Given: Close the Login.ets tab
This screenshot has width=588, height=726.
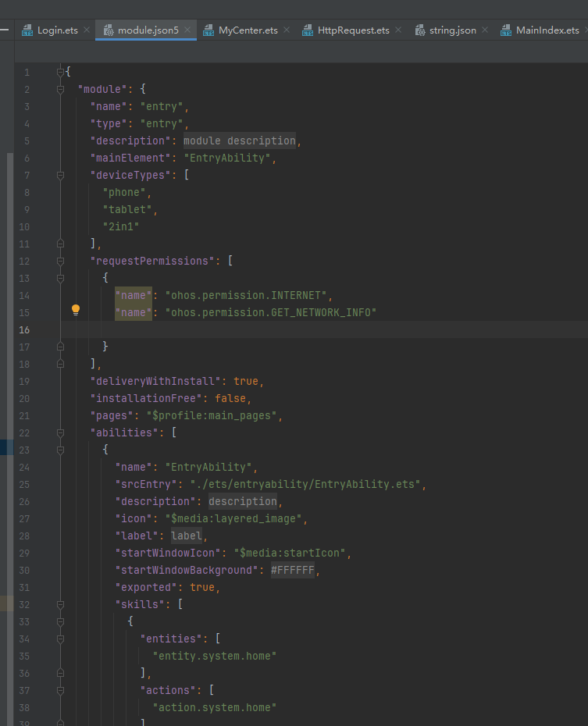Looking at the screenshot, I should tap(87, 30).
